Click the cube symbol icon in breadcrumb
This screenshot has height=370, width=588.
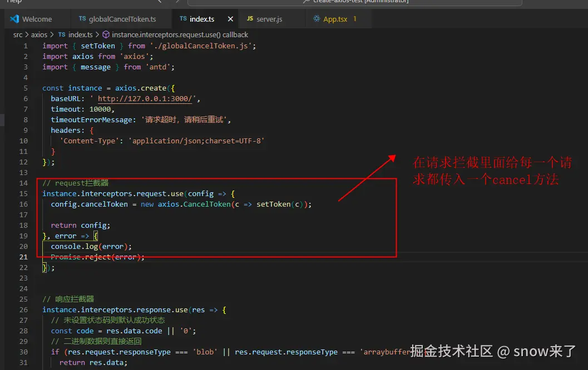click(106, 35)
